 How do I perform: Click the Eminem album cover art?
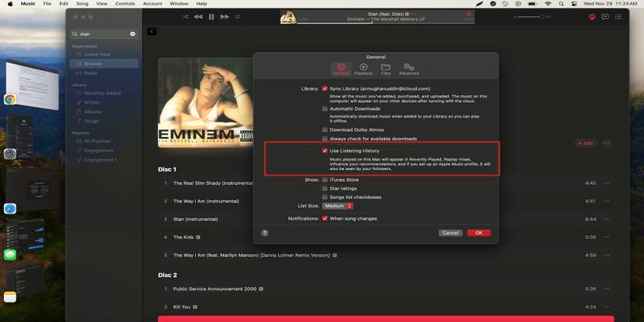206,103
